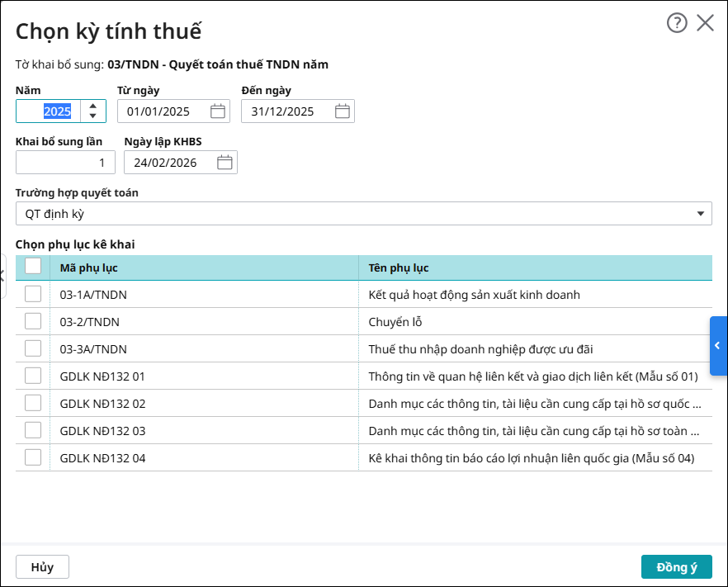Check the GDLK NĐ132 04 row checkbox
The image size is (728, 587).
(x=33, y=457)
